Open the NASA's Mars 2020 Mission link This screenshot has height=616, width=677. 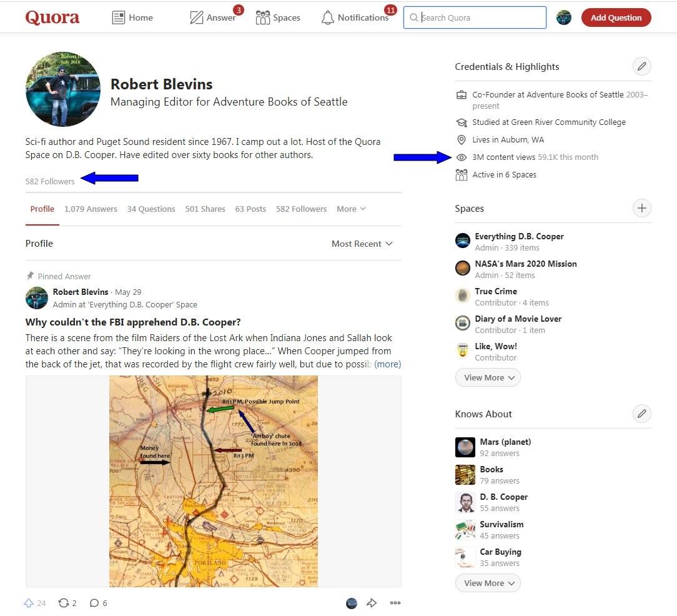[x=525, y=264]
